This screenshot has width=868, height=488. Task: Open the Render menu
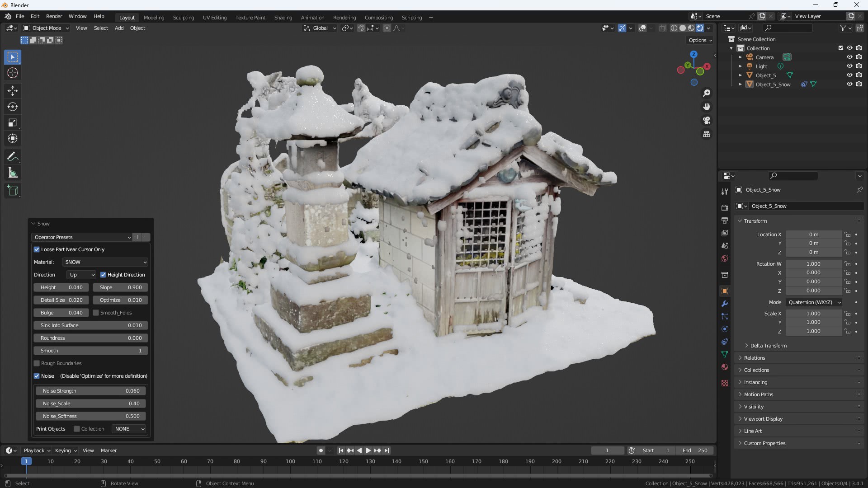[54, 16]
